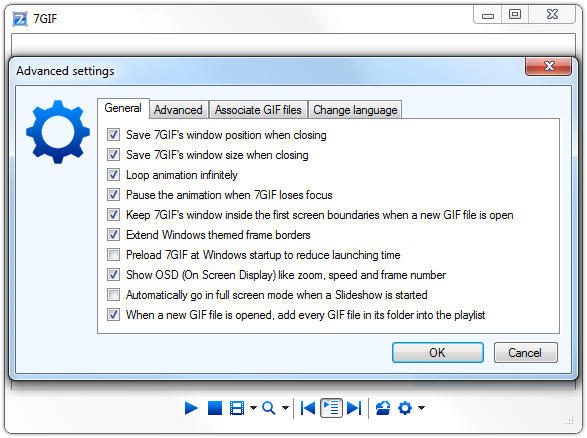Click the open file icon in toolbar
587x438 pixels.
tap(383, 408)
